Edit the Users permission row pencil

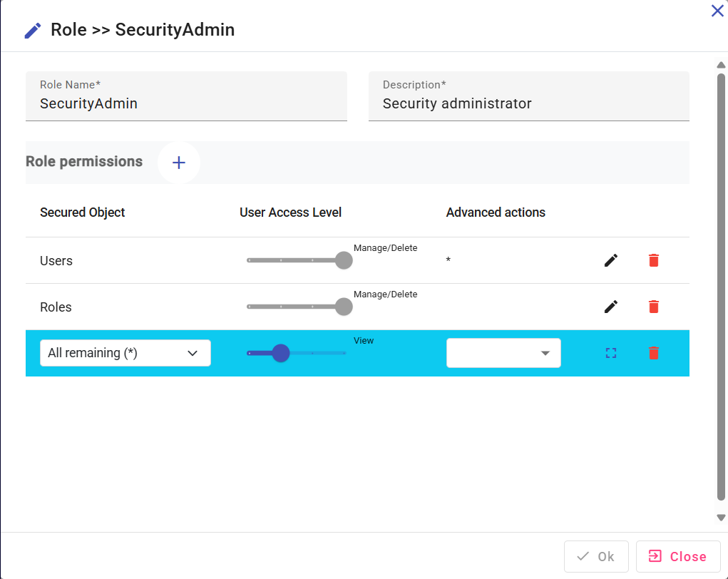(611, 260)
